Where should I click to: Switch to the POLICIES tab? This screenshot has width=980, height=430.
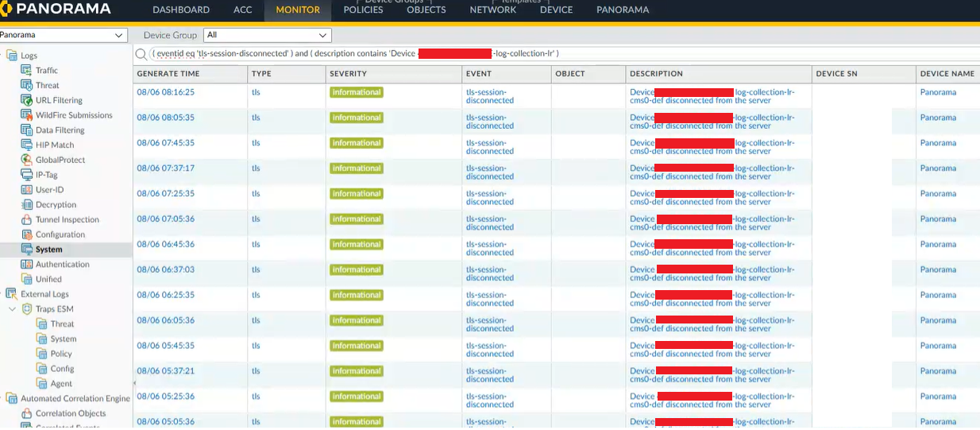pos(363,10)
